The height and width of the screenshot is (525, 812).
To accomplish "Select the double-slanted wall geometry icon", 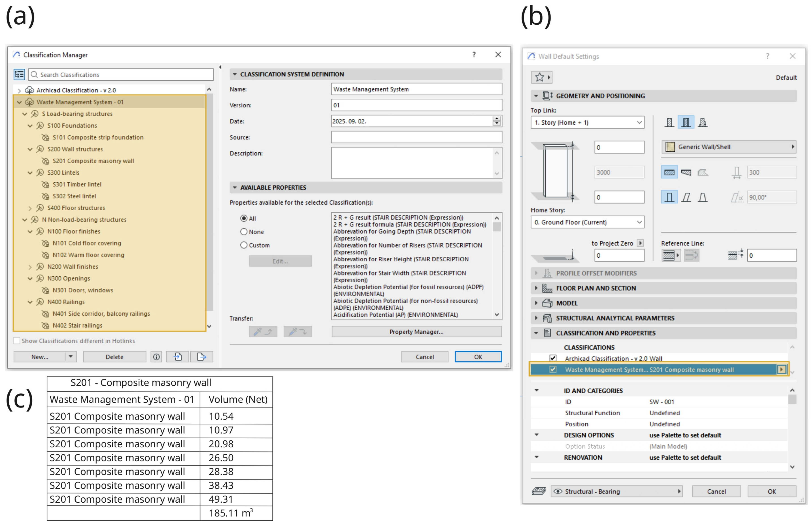I will pos(702,197).
